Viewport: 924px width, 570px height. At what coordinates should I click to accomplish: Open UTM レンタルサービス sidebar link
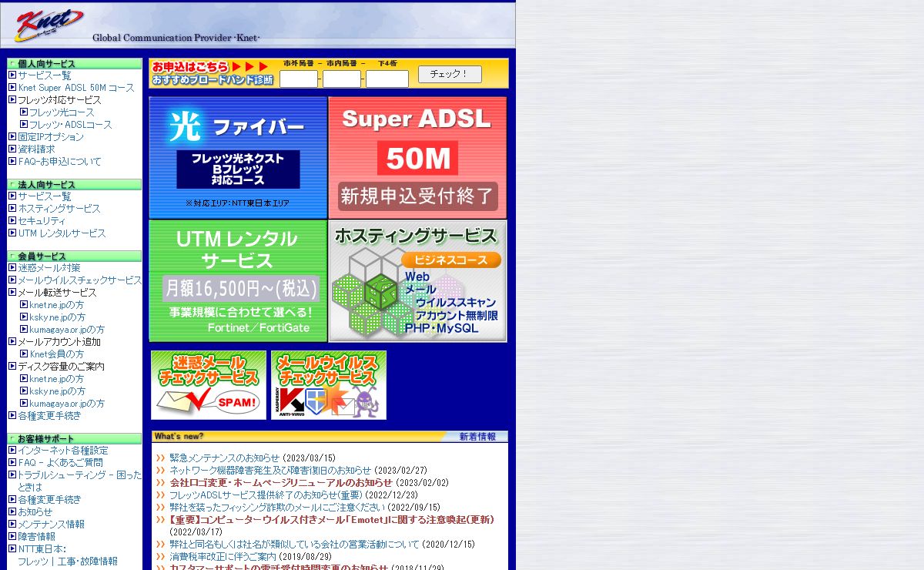[62, 233]
